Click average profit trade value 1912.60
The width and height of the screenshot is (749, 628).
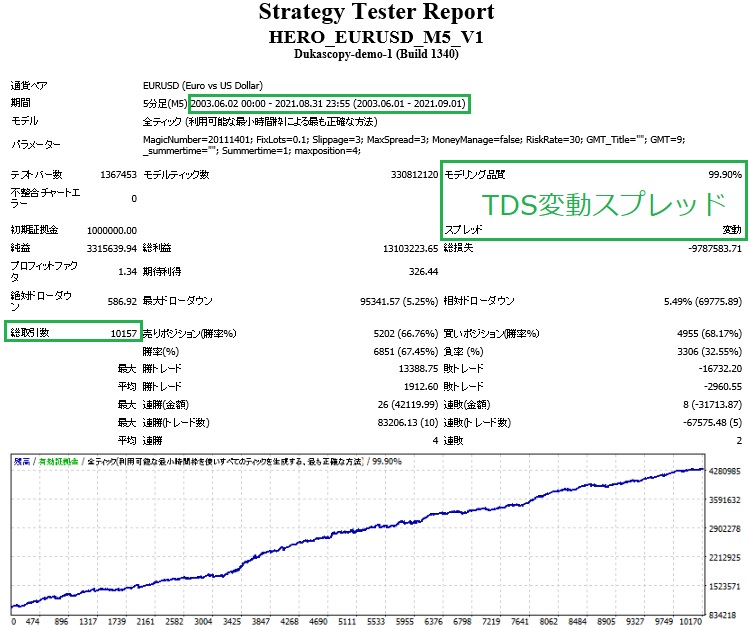[421, 386]
